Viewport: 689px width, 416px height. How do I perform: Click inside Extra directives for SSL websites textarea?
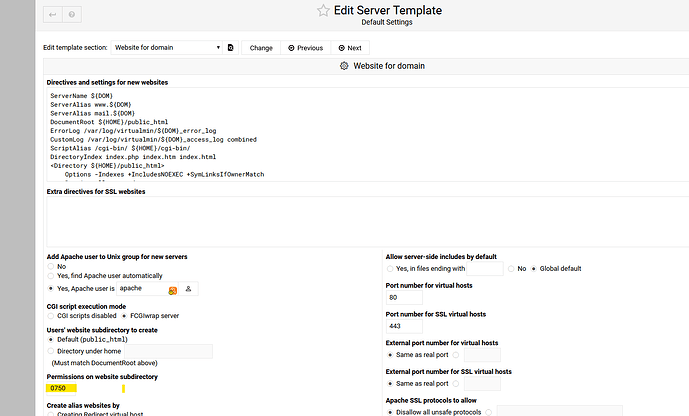click(x=360, y=218)
